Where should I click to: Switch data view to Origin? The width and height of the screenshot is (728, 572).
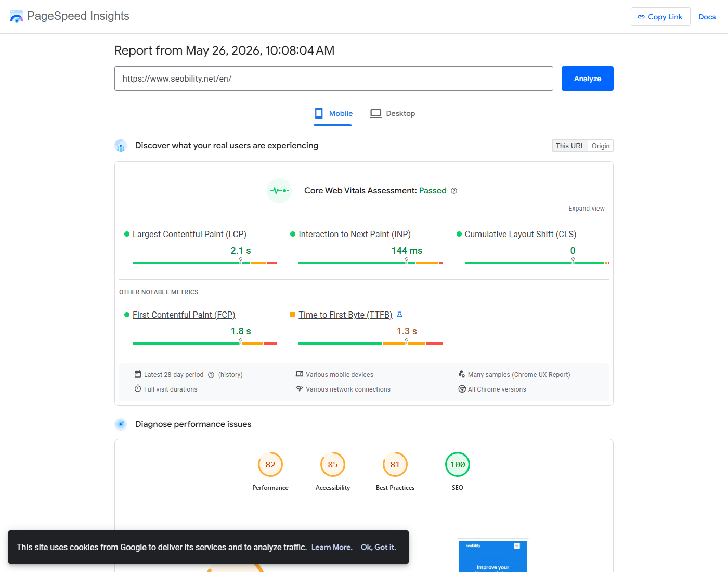coord(601,146)
